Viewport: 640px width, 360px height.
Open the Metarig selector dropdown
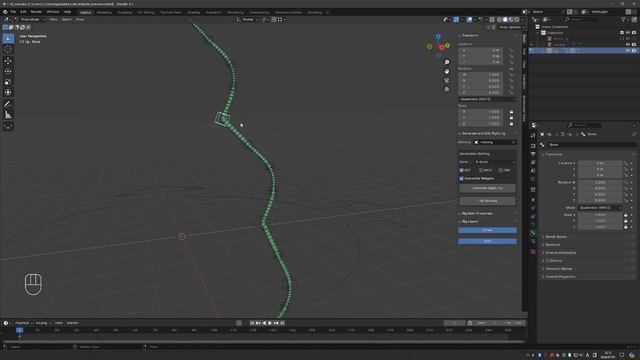(495, 142)
